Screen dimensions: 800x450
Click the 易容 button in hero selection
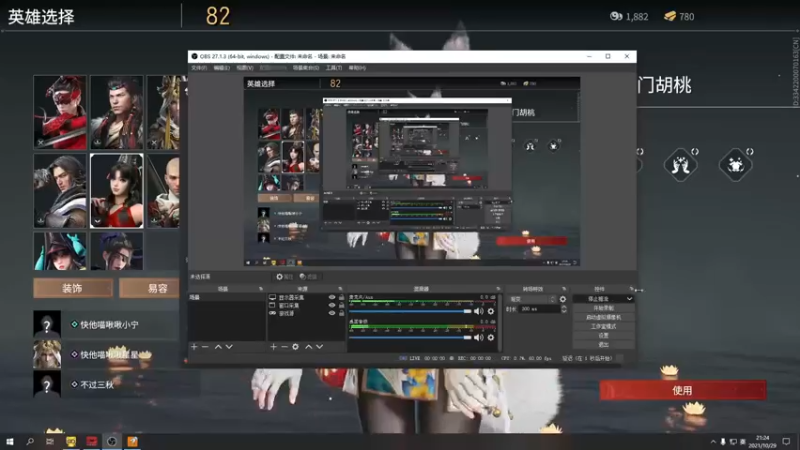[149, 288]
